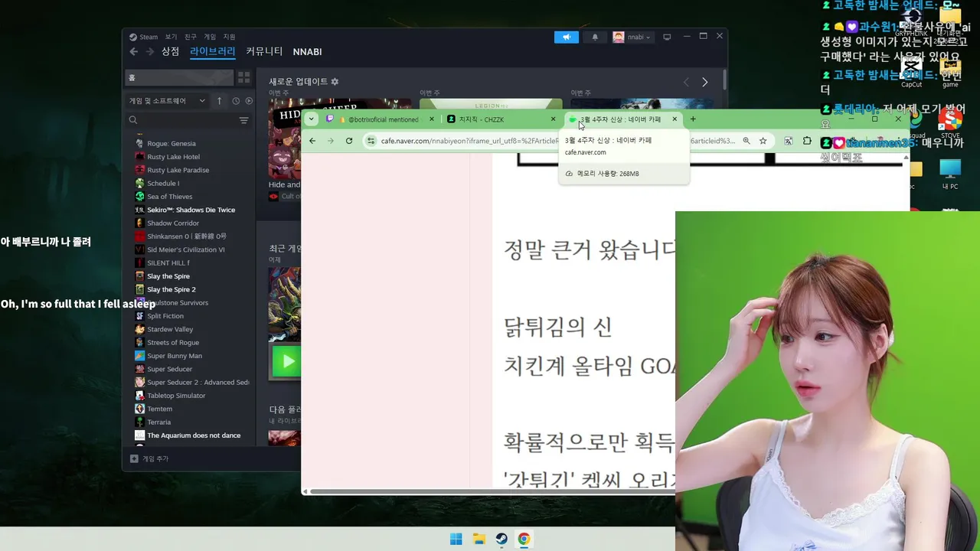Image resolution: width=980 pixels, height=551 pixels.
Task: Click the plus icon for 게임 추가
Action: point(134,458)
